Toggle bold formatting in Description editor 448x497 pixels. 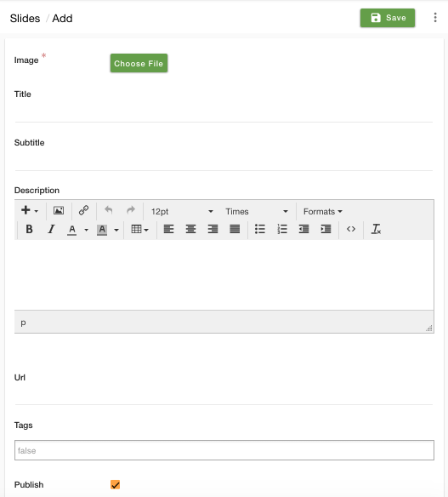point(29,229)
